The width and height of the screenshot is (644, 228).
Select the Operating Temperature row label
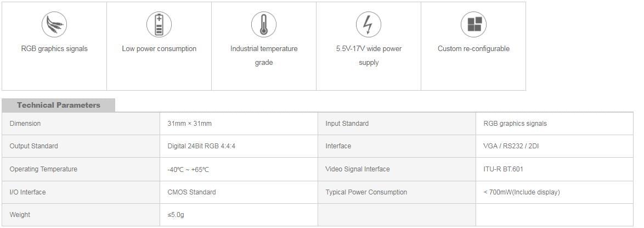43,169
